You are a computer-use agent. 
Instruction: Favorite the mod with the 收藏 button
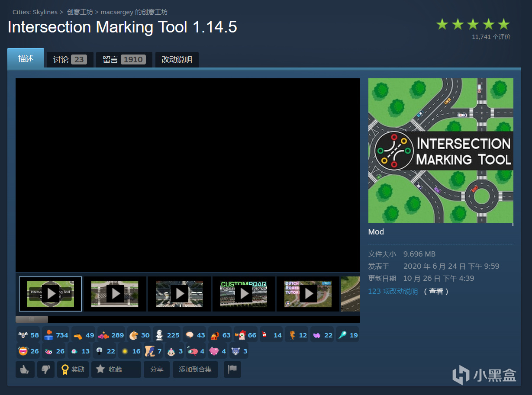(116, 369)
